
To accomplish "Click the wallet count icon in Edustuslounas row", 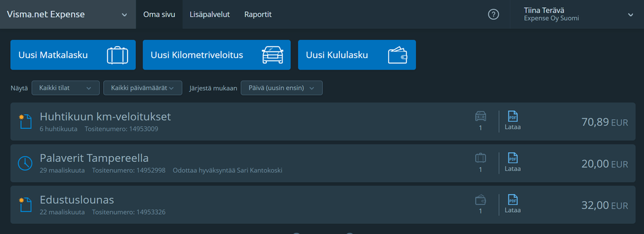I will pyautogui.click(x=480, y=200).
